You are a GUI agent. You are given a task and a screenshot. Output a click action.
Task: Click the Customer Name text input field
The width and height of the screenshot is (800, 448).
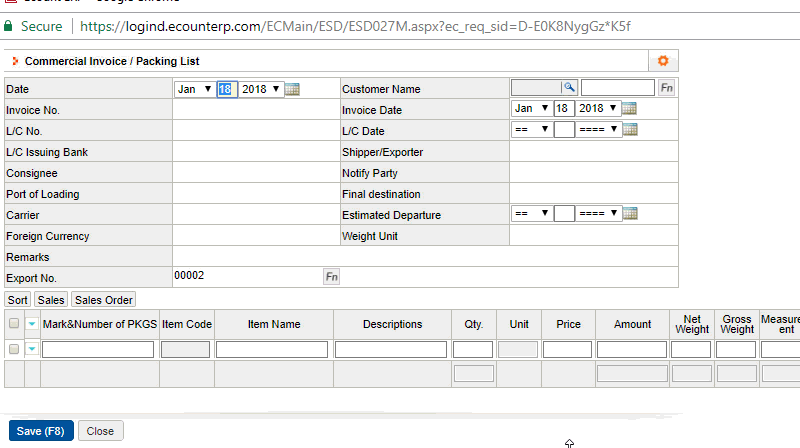pyautogui.click(x=617, y=88)
